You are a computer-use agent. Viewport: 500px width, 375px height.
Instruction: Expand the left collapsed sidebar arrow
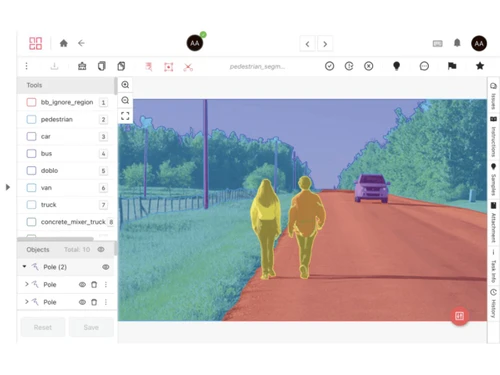[8, 187]
